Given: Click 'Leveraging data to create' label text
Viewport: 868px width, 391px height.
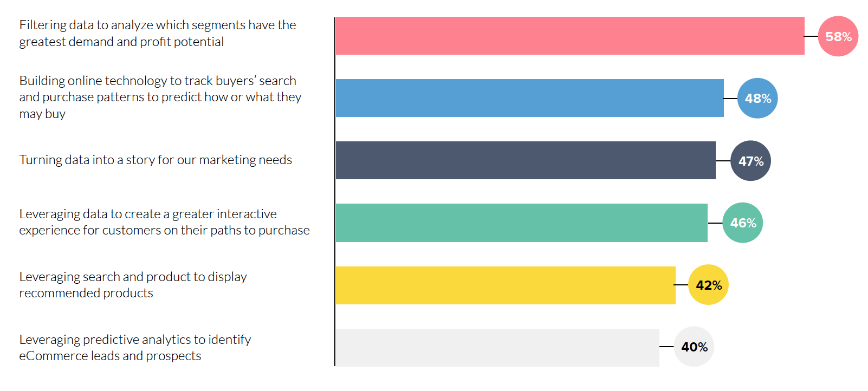Looking at the screenshot, I should pos(165,222).
